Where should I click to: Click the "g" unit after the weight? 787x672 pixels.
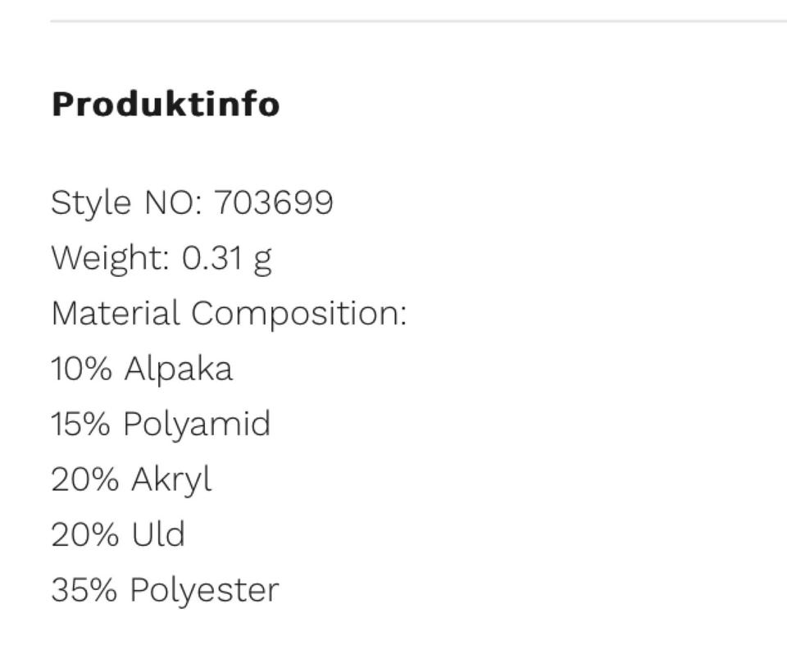tap(262, 260)
